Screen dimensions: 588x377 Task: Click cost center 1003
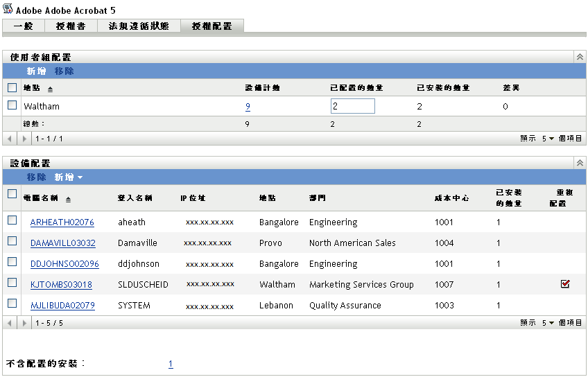[x=444, y=306]
